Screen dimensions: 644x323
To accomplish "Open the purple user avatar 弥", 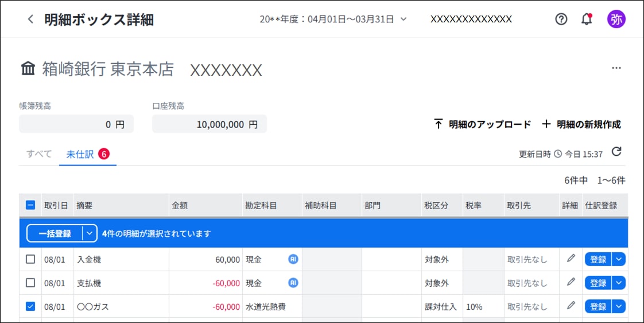I will [616, 20].
